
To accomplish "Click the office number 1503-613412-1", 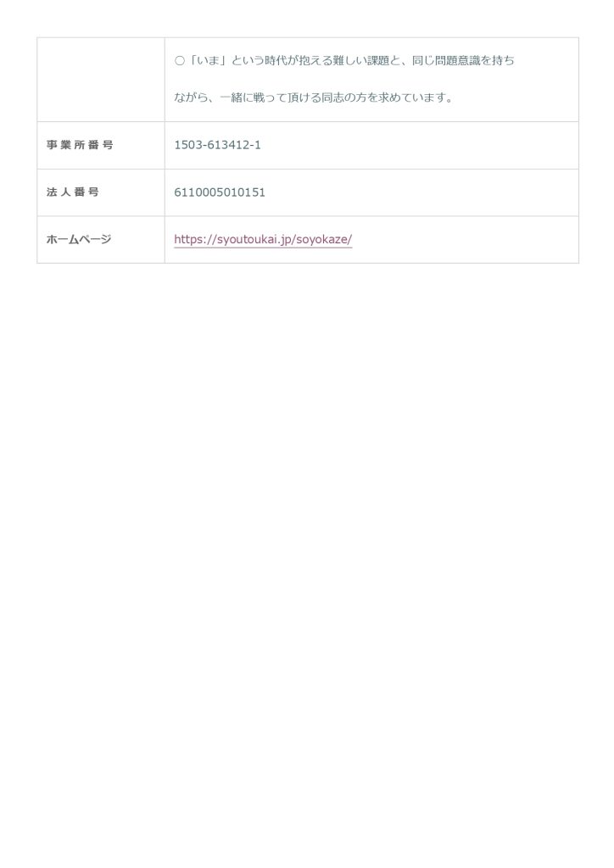I will coord(217,145).
